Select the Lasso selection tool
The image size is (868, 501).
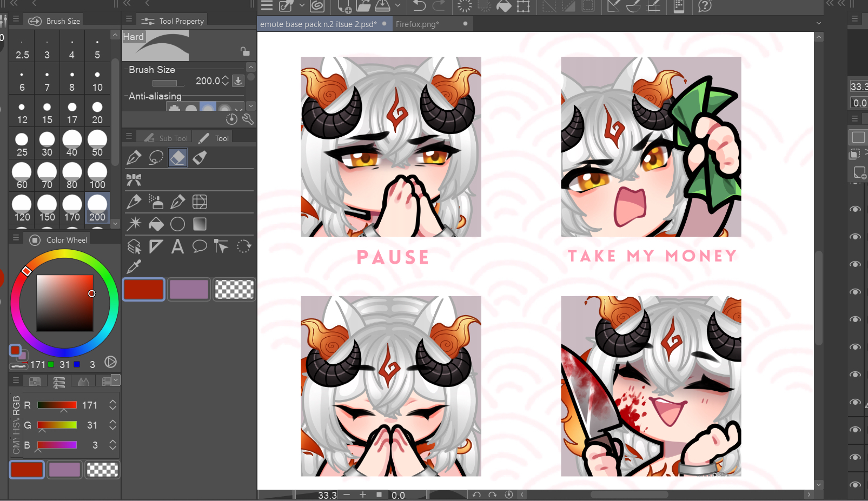coord(156,158)
